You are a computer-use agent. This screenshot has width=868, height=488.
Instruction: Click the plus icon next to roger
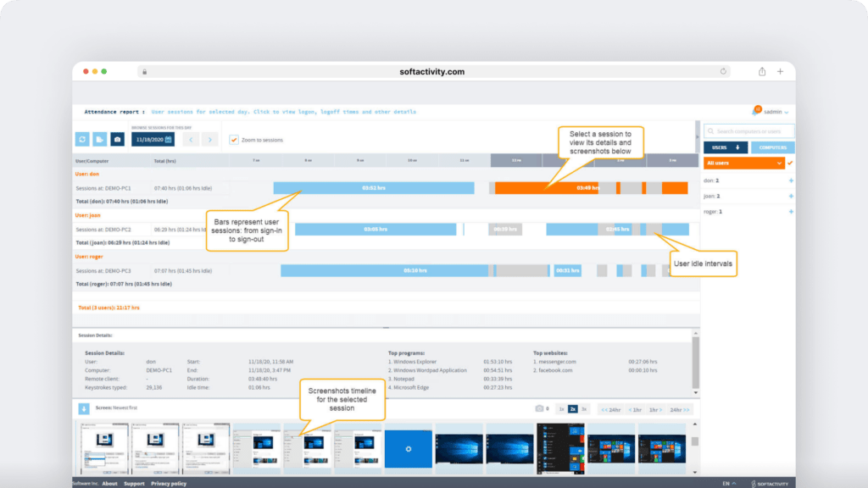tap(790, 211)
